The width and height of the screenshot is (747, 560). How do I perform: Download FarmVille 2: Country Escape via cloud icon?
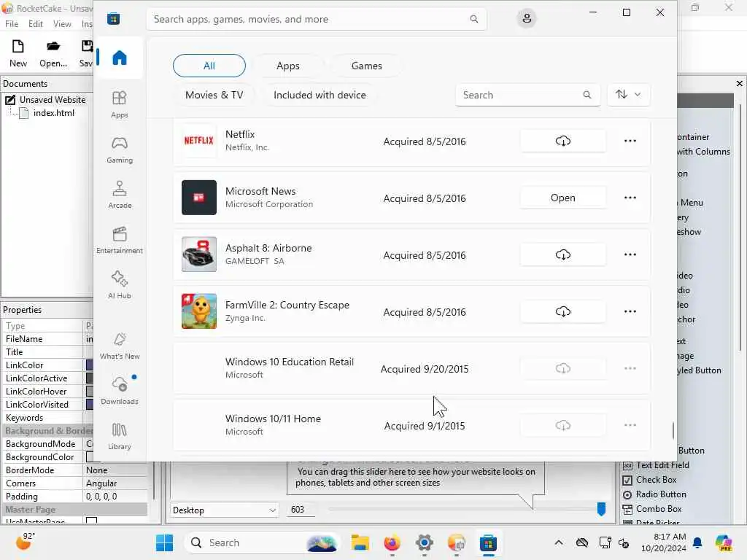[562, 311]
